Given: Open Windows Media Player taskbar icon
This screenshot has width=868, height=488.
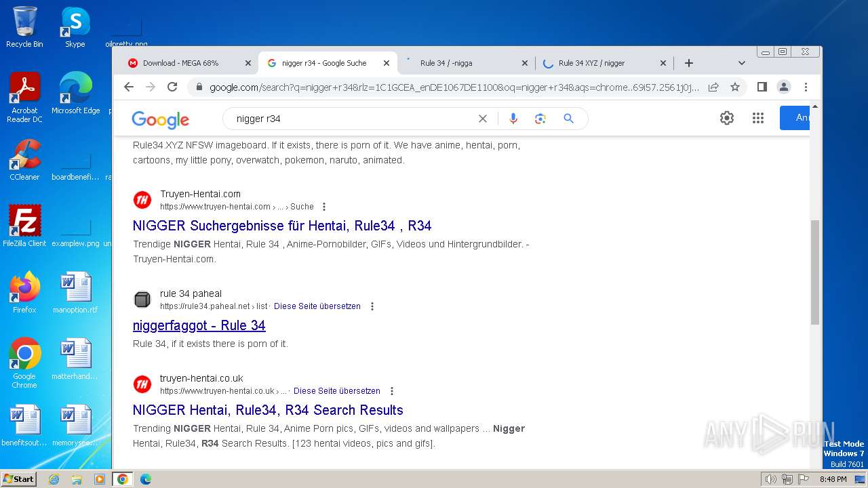Looking at the screenshot, I should pos(100,479).
